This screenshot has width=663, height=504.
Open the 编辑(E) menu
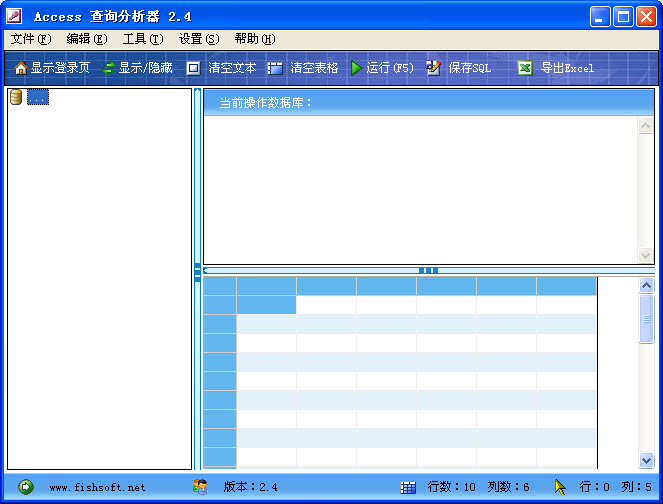[86, 39]
